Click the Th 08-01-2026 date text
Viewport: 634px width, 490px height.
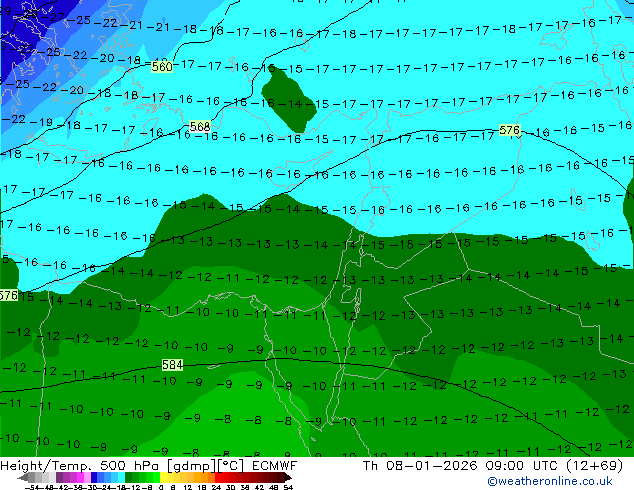point(421,466)
